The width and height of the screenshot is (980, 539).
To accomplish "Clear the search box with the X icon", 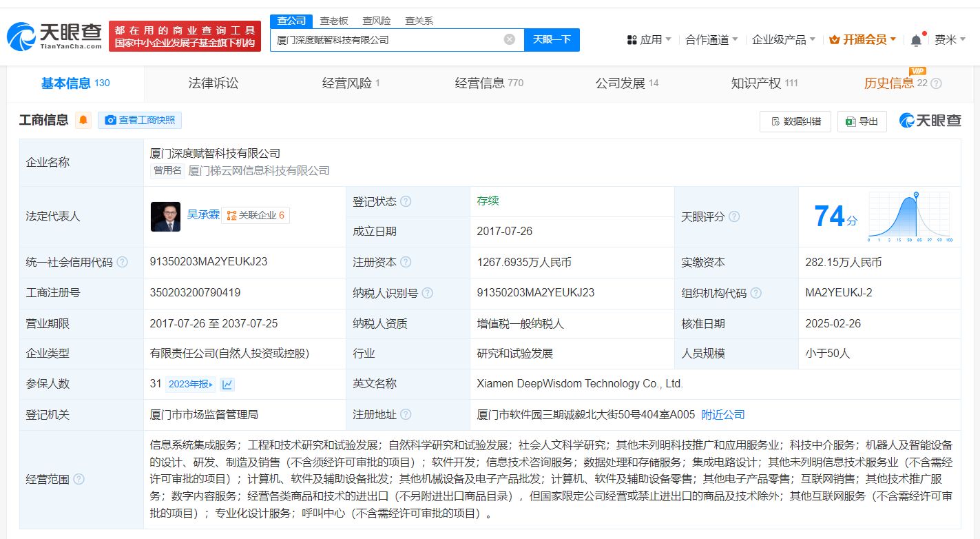I will coord(509,40).
